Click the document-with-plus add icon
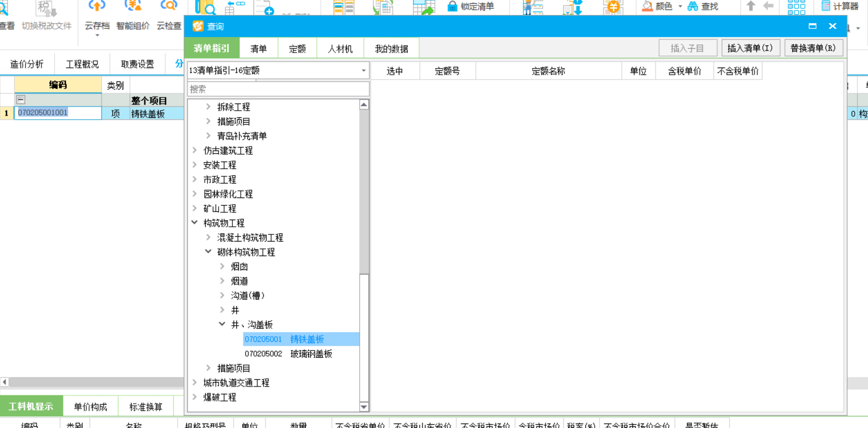 pos(264,7)
